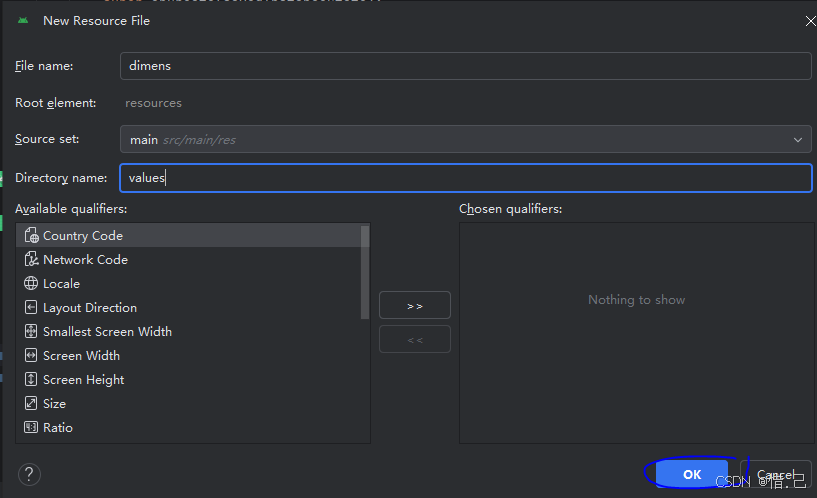Open help with the question mark icon
The width and height of the screenshot is (817, 498).
click(29, 474)
